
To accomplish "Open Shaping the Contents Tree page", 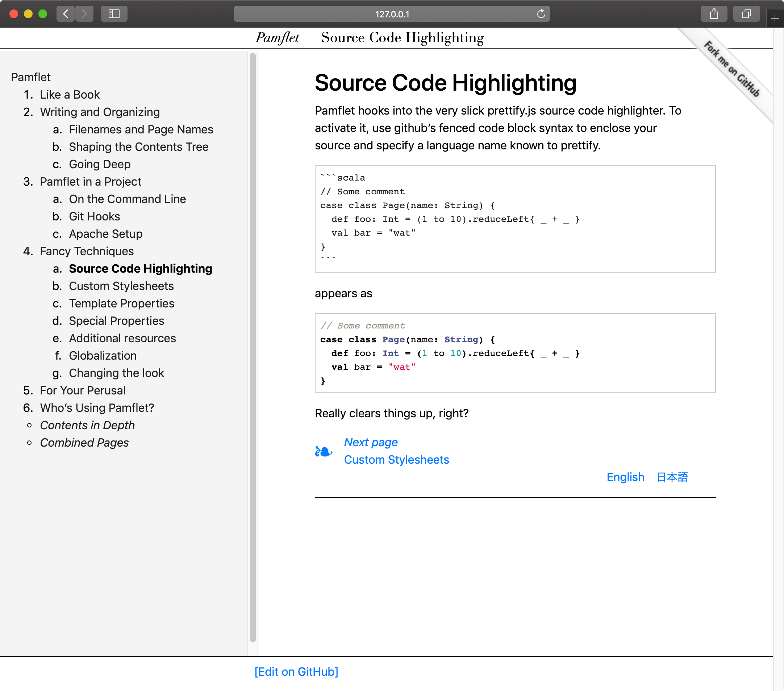I will 138,146.
